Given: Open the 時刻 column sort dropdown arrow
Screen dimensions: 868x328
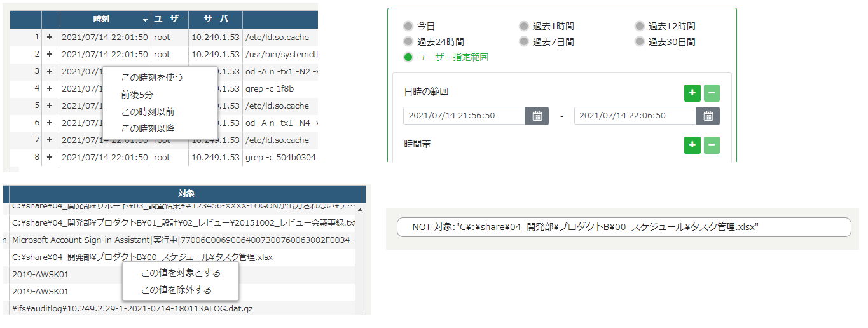Looking at the screenshot, I should point(145,20).
